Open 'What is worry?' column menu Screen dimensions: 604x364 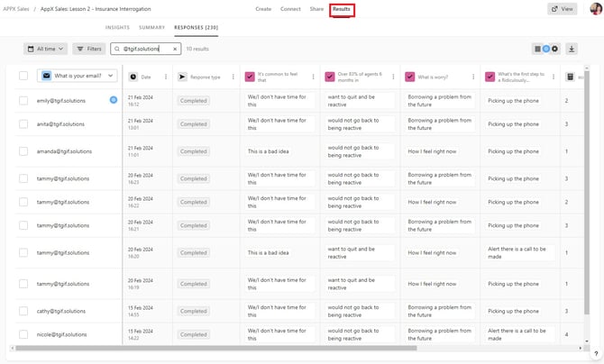[x=473, y=77]
